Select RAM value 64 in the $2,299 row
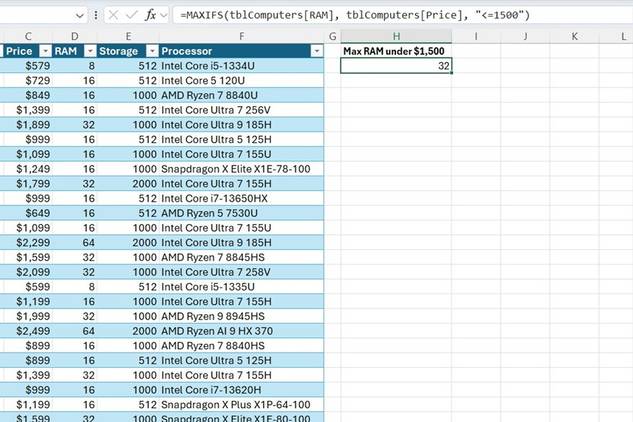Screen dimensions: 633x422 point(75,243)
